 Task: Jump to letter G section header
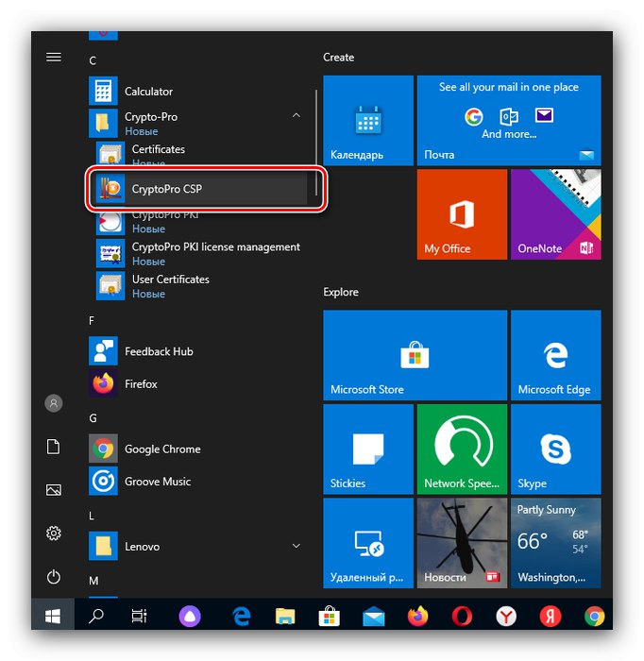click(93, 418)
